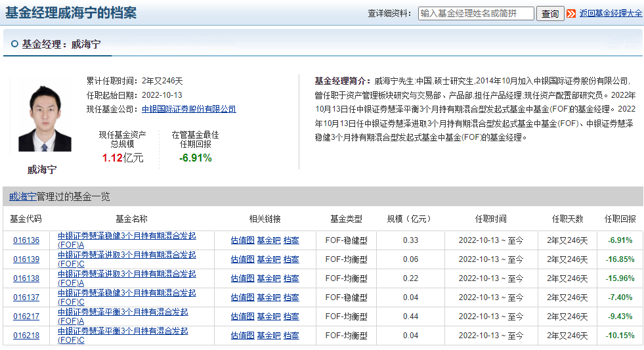
Task: Open fund name link in row 016137
Action: click(x=127, y=297)
